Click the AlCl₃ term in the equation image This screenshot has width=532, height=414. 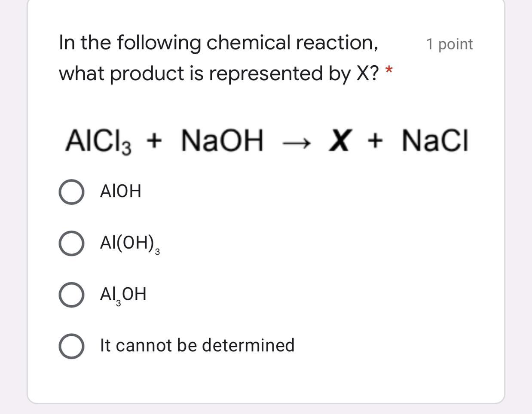point(98,141)
